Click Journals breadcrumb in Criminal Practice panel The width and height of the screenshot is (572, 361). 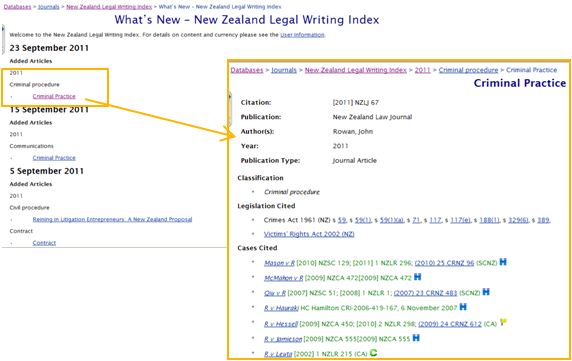[284, 70]
